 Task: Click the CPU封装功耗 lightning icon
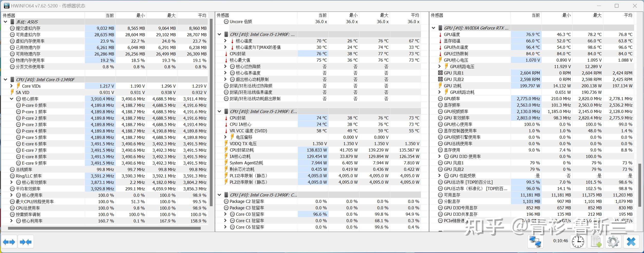point(226,150)
